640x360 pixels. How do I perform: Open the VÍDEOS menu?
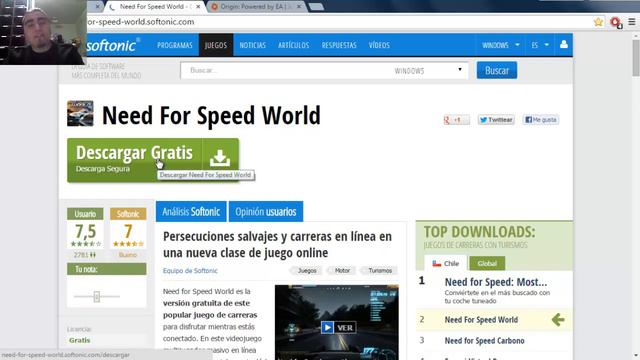[x=379, y=45]
